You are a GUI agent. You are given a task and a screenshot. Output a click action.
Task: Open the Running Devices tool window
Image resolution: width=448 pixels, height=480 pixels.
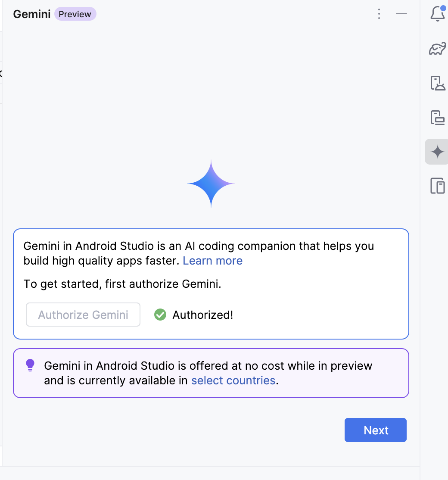(x=437, y=117)
